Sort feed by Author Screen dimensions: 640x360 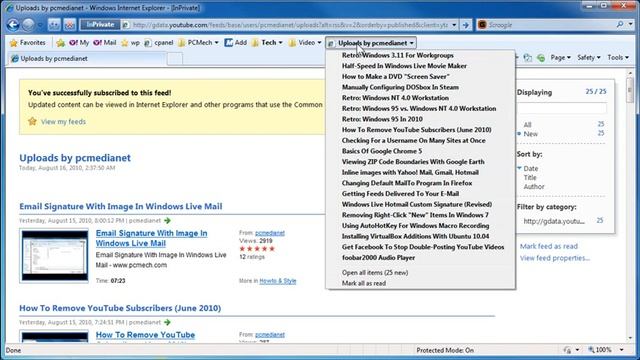pyautogui.click(x=534, y=187)
